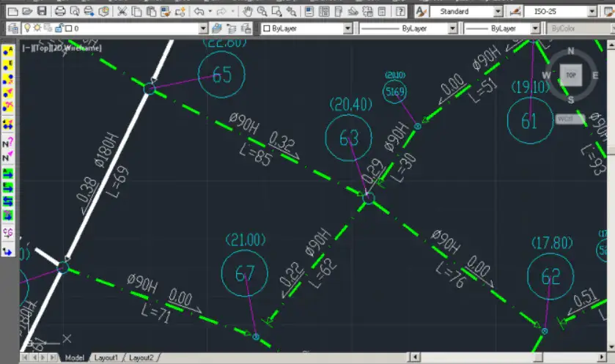Click the green arrow icon labeled E
This screenshot has height=364, width=615.
click(8, 187)
